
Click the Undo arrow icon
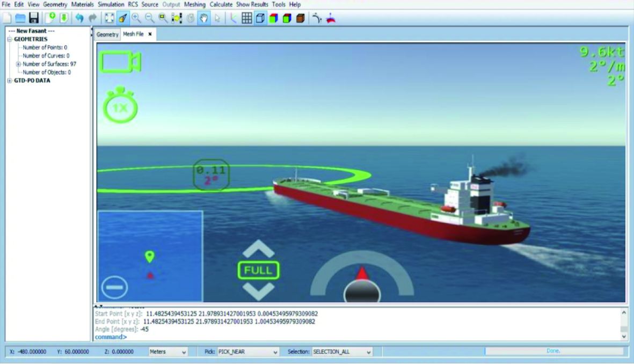[x=79, y=18]
